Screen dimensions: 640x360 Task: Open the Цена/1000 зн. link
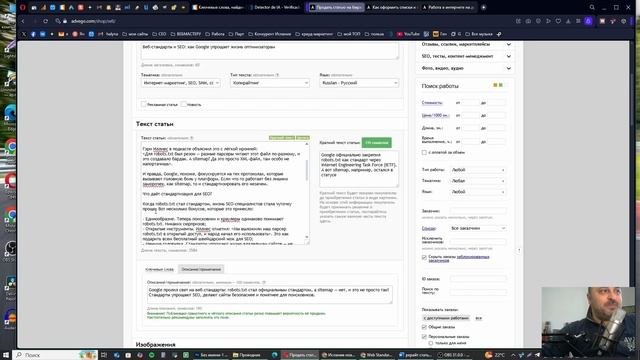[435, 116]
